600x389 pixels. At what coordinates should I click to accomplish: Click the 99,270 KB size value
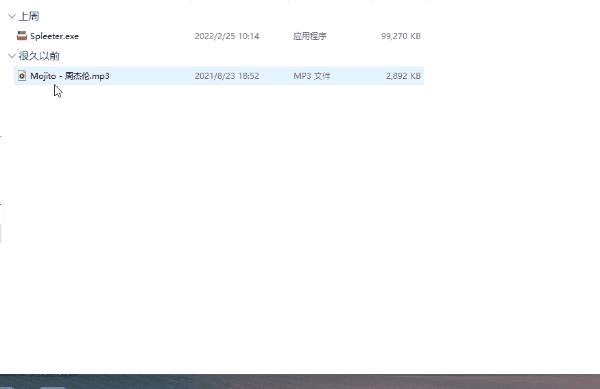point(401,36)
